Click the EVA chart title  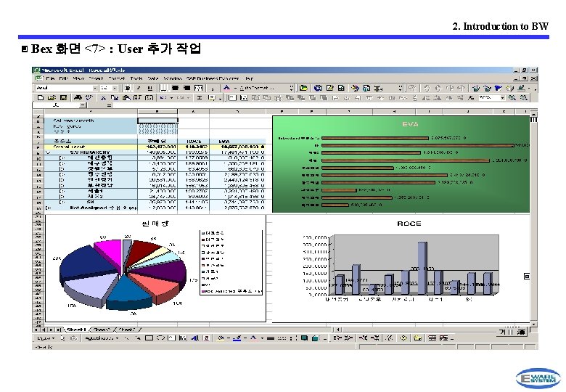410,124
